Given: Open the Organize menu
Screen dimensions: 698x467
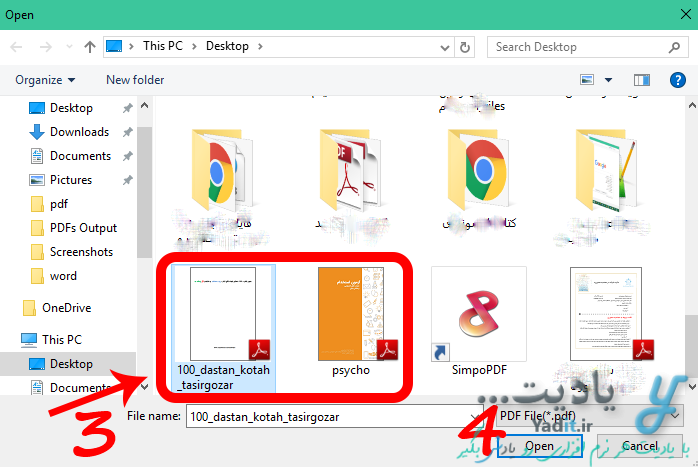Looking at the screenshot, I should (45, 80).
